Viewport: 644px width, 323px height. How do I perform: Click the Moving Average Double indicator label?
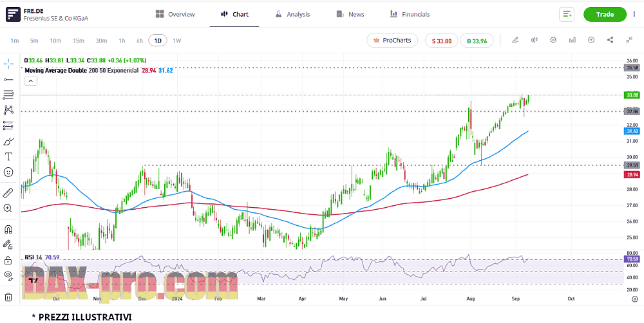(x=55, y=71)
